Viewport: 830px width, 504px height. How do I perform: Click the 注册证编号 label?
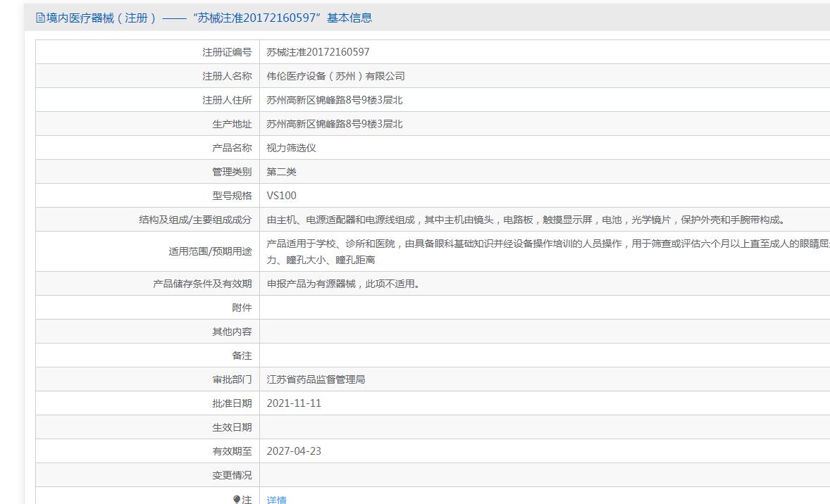227,52
